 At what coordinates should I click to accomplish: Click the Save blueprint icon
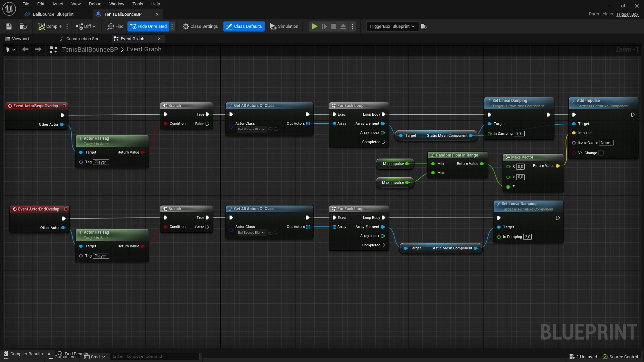[x=9, y=26]
